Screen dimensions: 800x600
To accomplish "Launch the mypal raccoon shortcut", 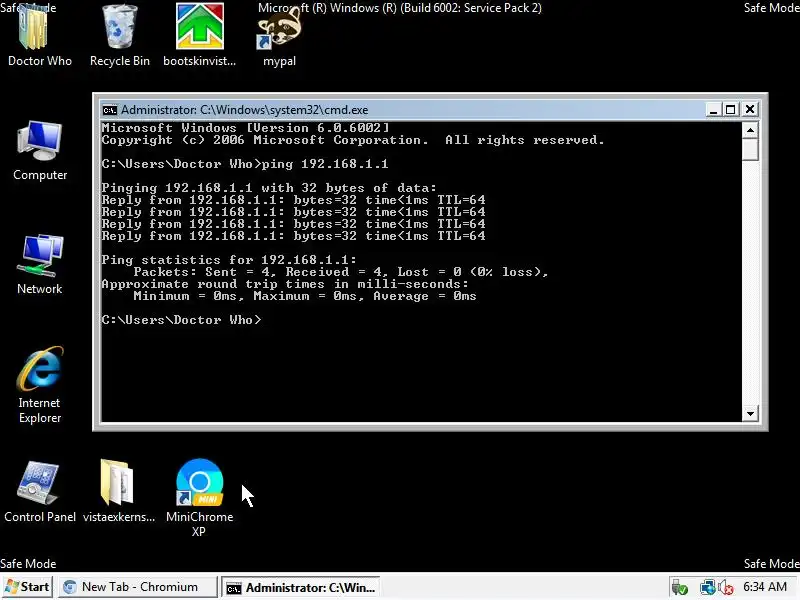I will (279, 37).
